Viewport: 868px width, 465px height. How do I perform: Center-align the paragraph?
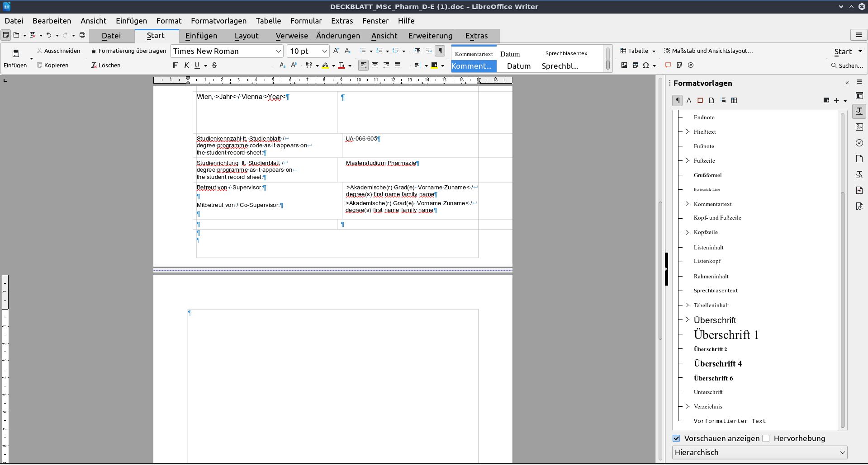click(x=375, y=66)
